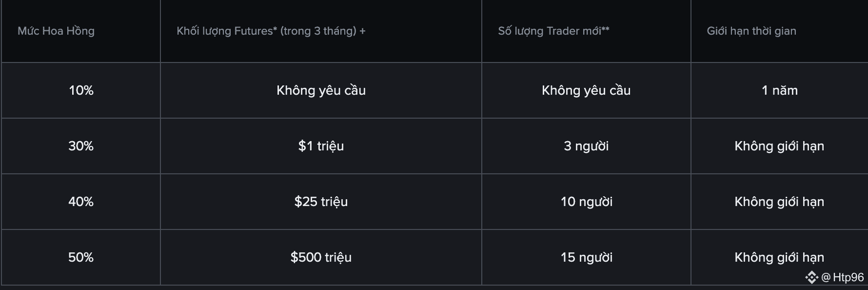
Task: Click the 40% commission cell
Action: pyautogui.click(x=81, y=202)
